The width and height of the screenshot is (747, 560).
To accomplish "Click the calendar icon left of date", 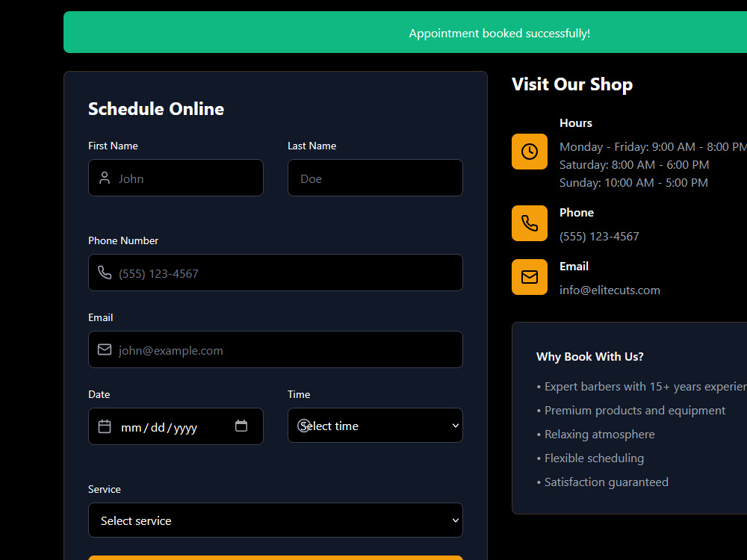I will click(105, 426).
